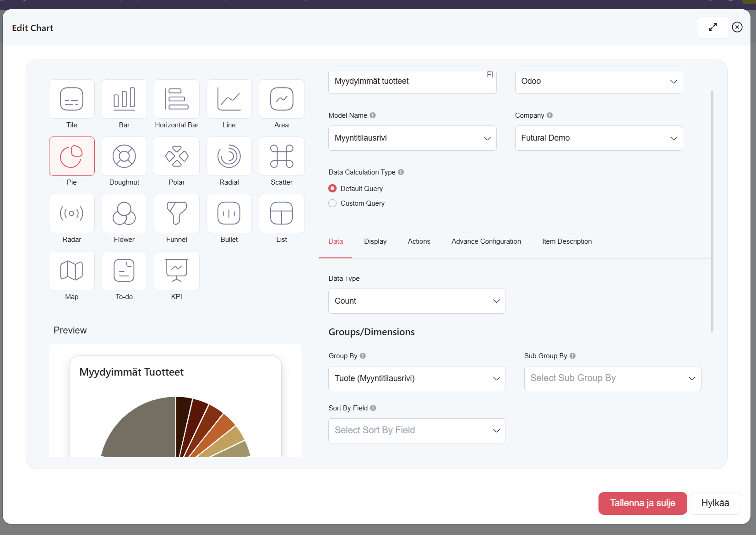The height and width of the screenshot is (535, 756).
Task: Open the Sub Group By selector
Action: (x=612, y=378)
